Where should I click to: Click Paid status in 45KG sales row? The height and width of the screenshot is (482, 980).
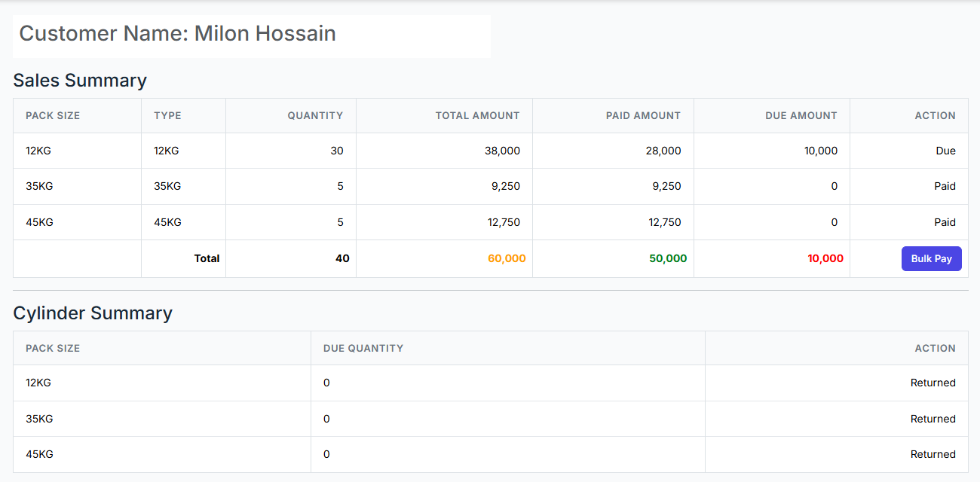(945, 222)
